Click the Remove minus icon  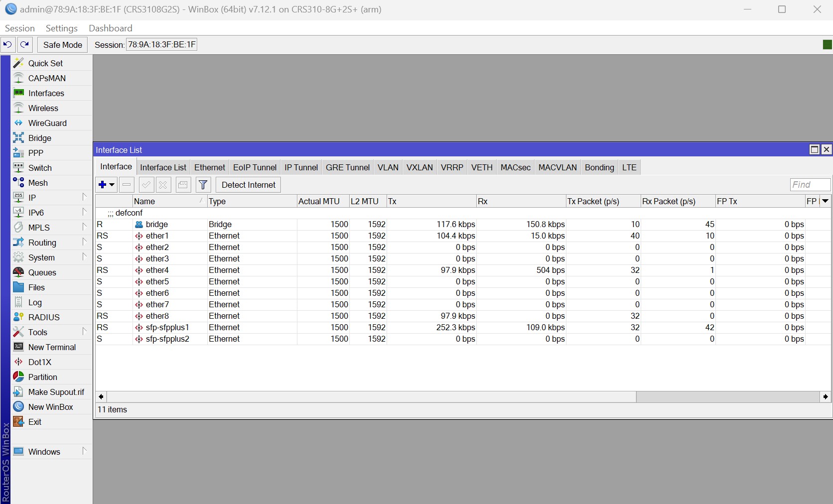click(127, 185)
